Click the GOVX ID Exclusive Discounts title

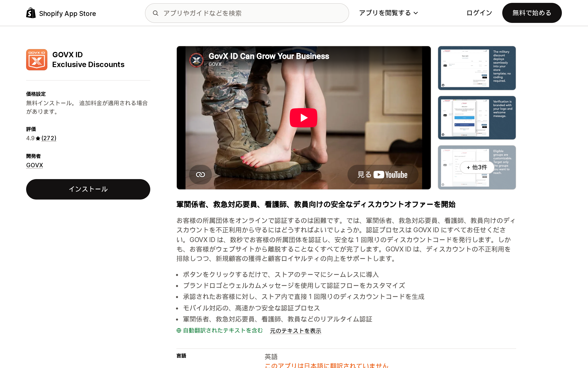[x=88, y=60]
